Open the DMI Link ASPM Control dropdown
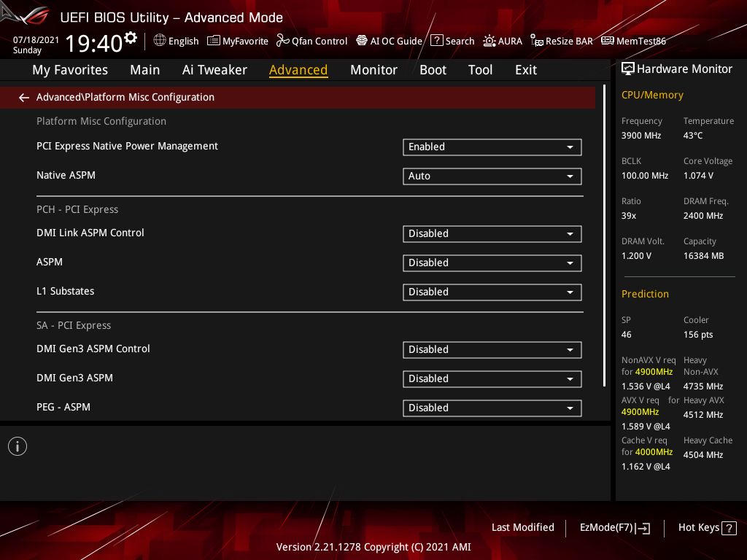Screen dimensions: 747x560 (x=492, y=233)
